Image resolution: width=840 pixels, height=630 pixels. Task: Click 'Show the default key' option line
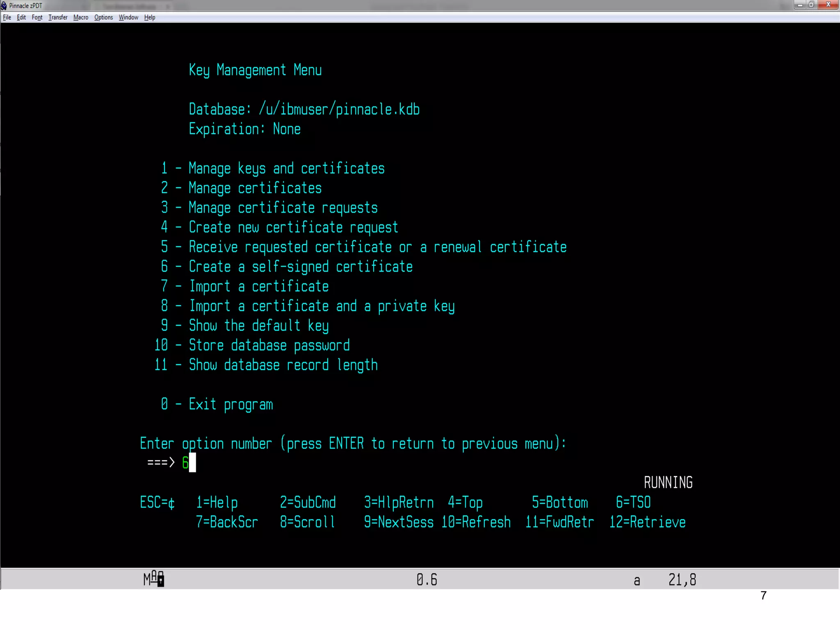244,326
